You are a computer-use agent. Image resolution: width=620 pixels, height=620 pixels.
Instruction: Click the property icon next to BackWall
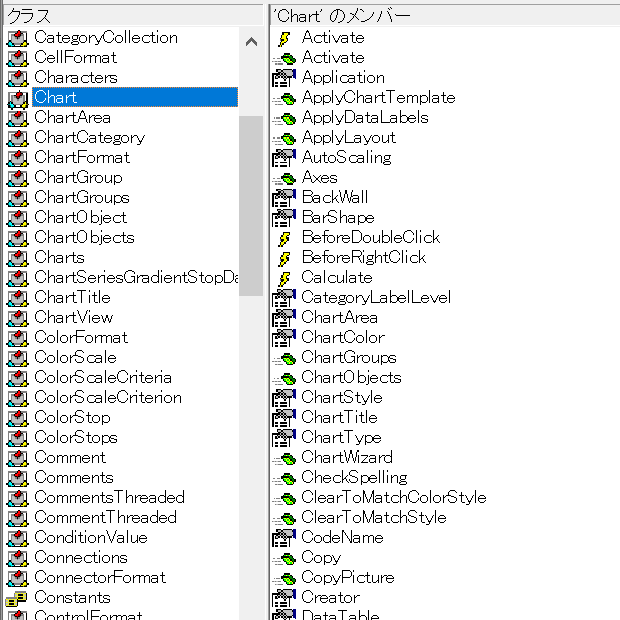[x=284, y=198]
